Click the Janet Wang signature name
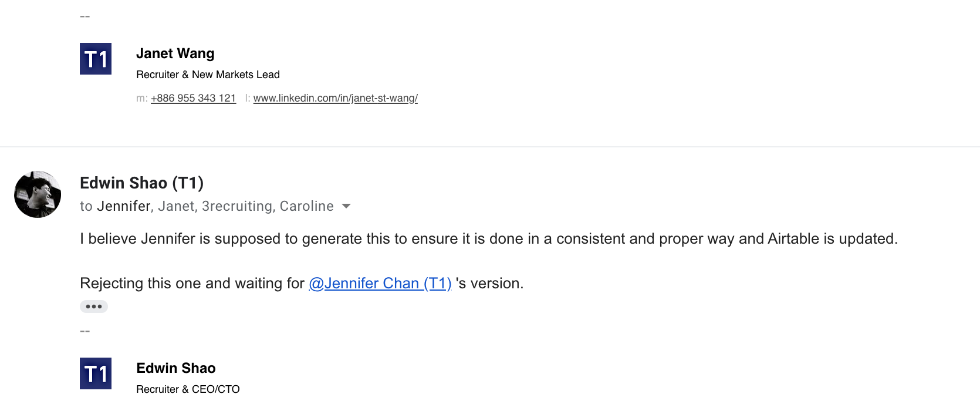Screen dimensions: 980x404 (x=175, y=53)
